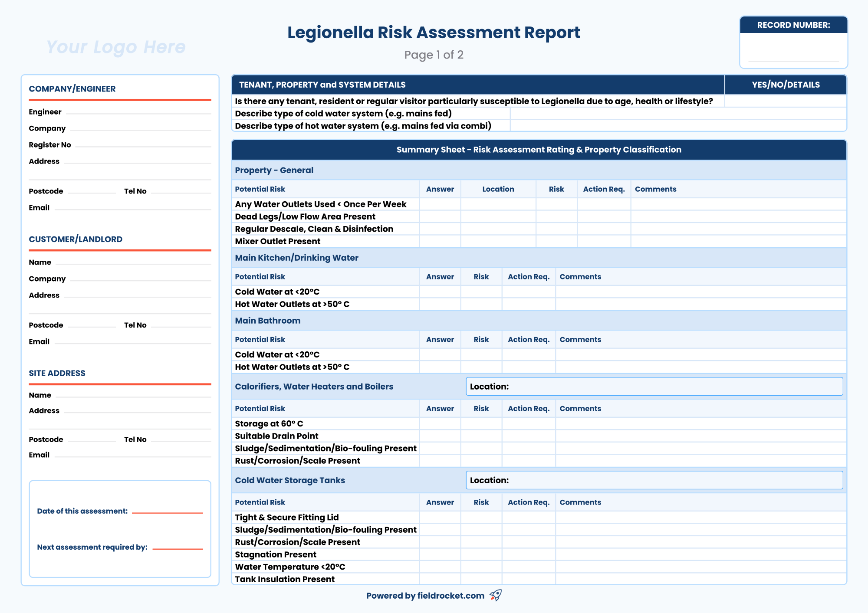Click Risk cell for 'Cold Water at <20°C' under Main Bathroom
Screen dimensions: 868x613
[x=481, y=354]
